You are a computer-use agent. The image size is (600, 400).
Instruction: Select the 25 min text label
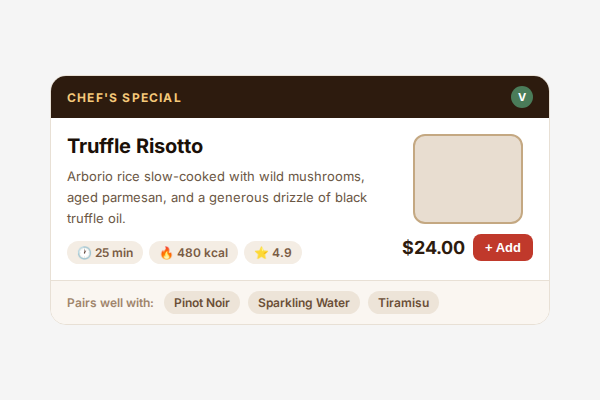coord(114,253)
